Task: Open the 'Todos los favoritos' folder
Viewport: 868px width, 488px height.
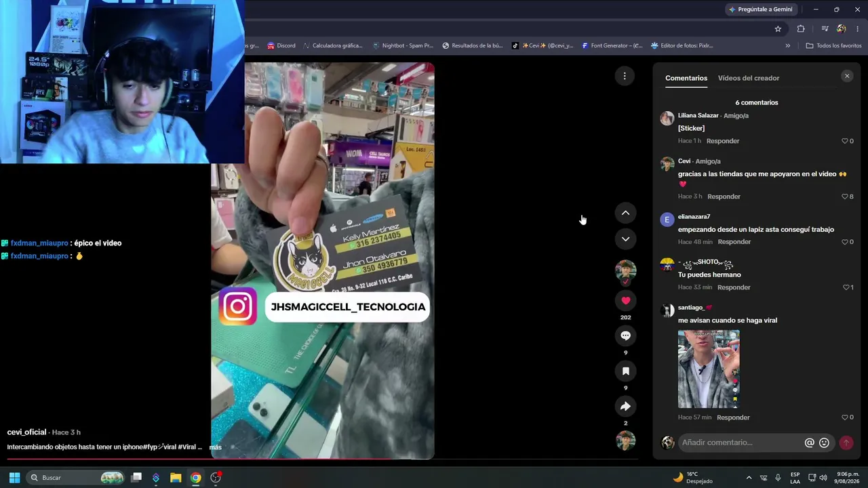Action: 833,46
